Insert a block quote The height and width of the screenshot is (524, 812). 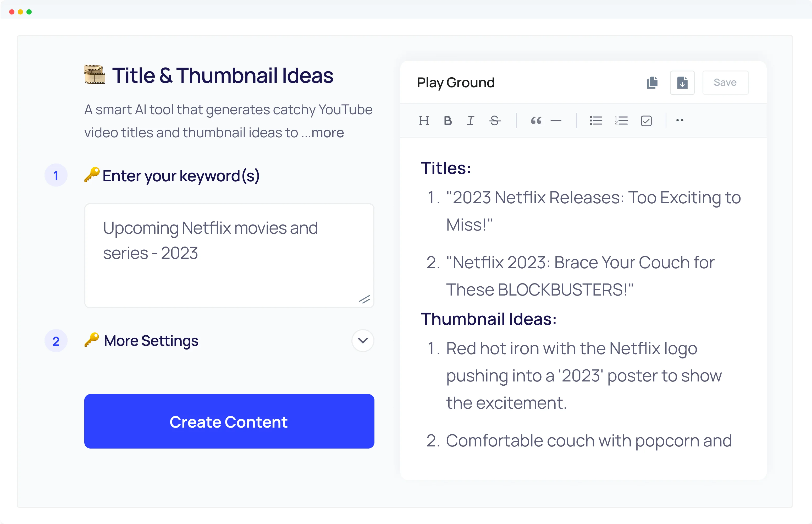pyautogui.click(x=536, y=121)
